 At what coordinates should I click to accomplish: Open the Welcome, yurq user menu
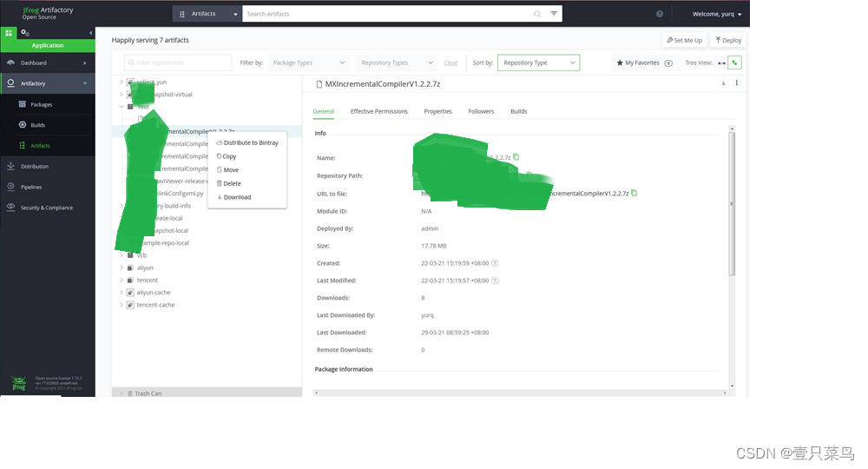(716, 14)
